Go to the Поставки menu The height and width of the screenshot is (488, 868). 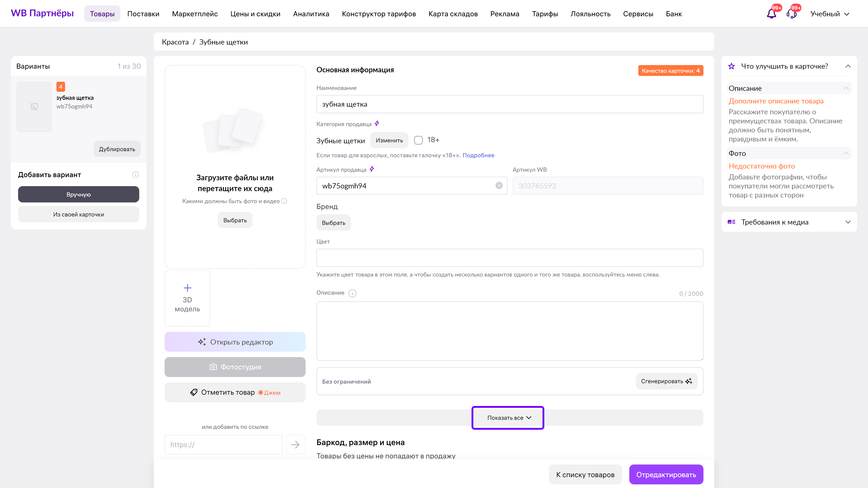tap(143, 14)
